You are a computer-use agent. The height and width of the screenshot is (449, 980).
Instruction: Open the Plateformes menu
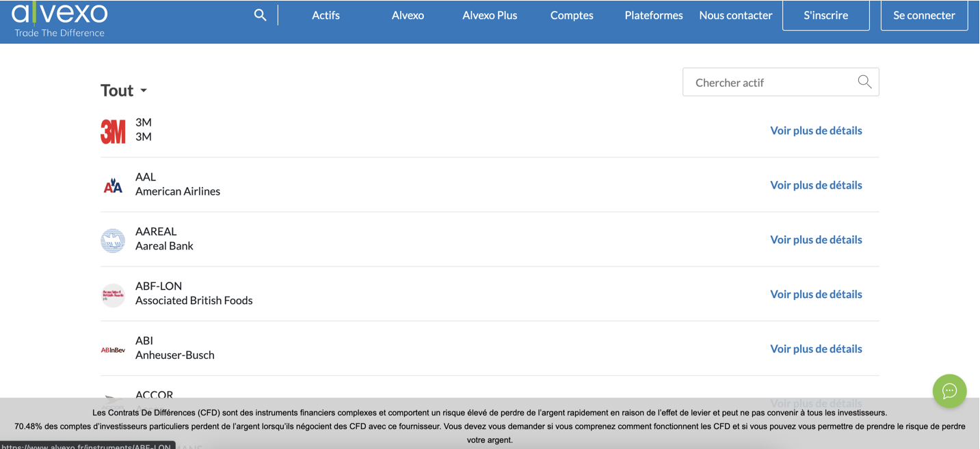coord(653,14)
